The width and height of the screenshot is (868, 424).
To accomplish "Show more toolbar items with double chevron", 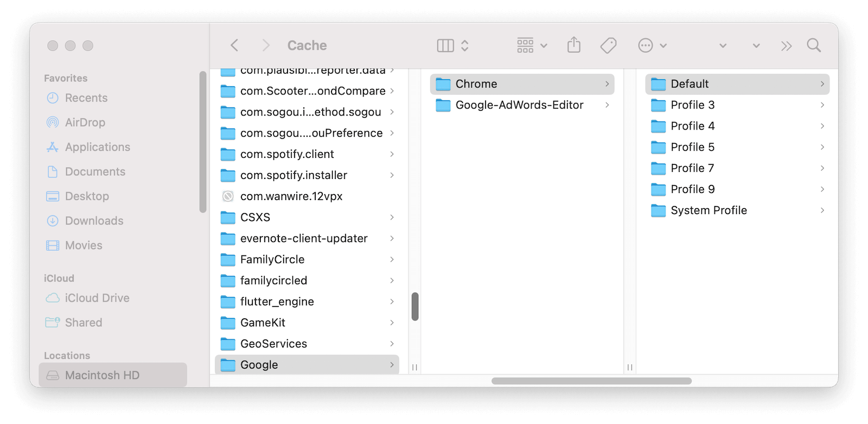I will 786,46.
